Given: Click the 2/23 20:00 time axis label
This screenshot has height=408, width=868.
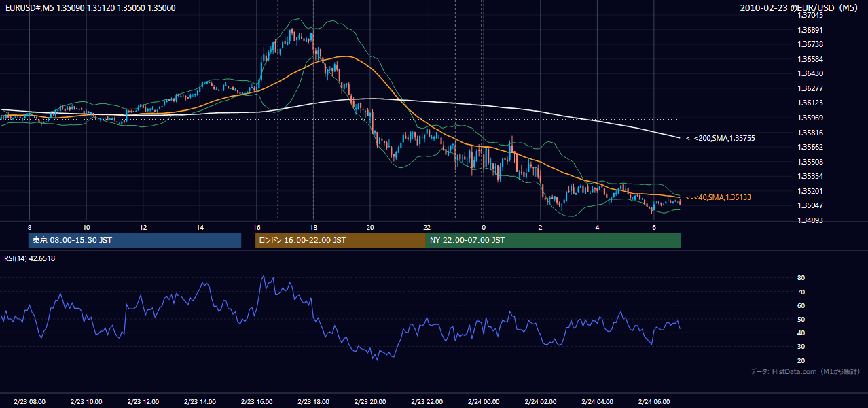Looking at the screenshot, I should pyautogui.click(x=369, y=402).
